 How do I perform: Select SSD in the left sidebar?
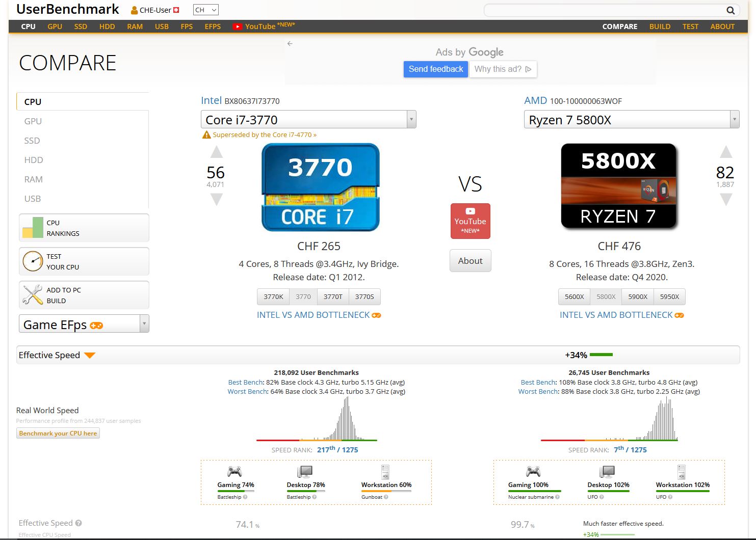(32, 141)
